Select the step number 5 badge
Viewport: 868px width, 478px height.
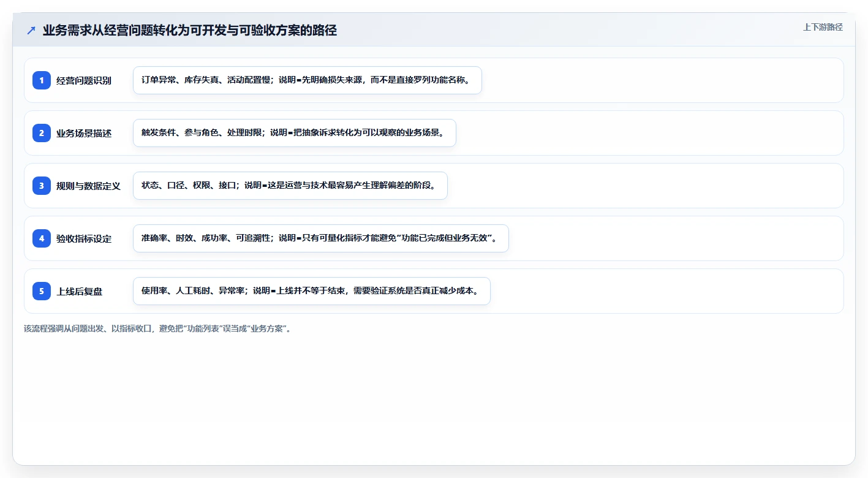click(42, 291)
